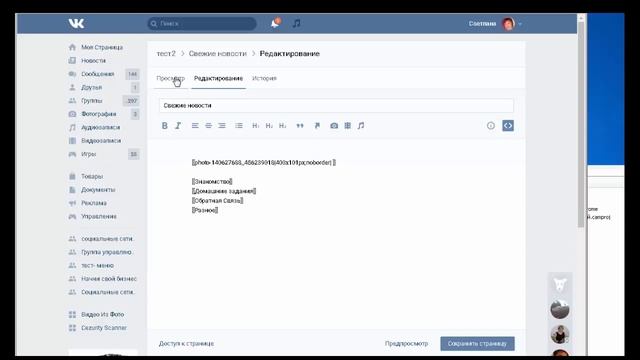Align text center in editor toolbar
Screen dimensions: 640x360
[x=209, y=126]
